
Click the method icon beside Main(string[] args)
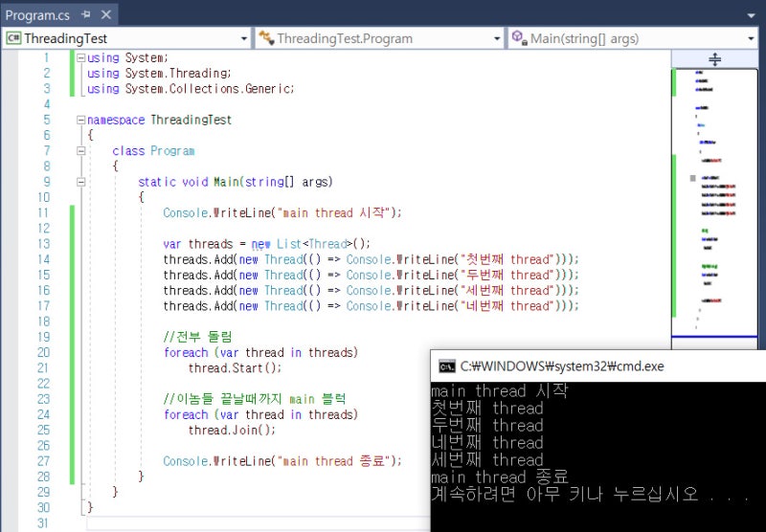pos(519,38)
